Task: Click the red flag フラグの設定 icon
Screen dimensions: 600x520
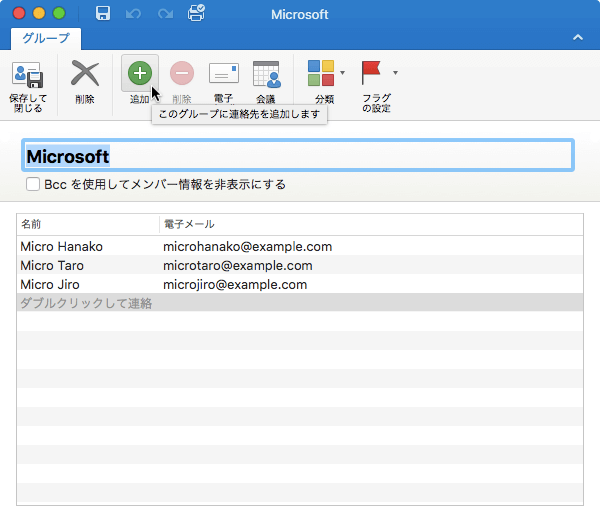Action: tap(371, 73)
